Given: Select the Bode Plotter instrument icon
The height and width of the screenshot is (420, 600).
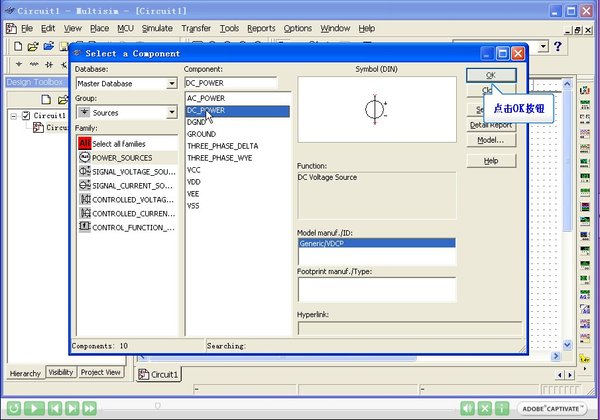Looking at the screenshot, I should (585, 162).
